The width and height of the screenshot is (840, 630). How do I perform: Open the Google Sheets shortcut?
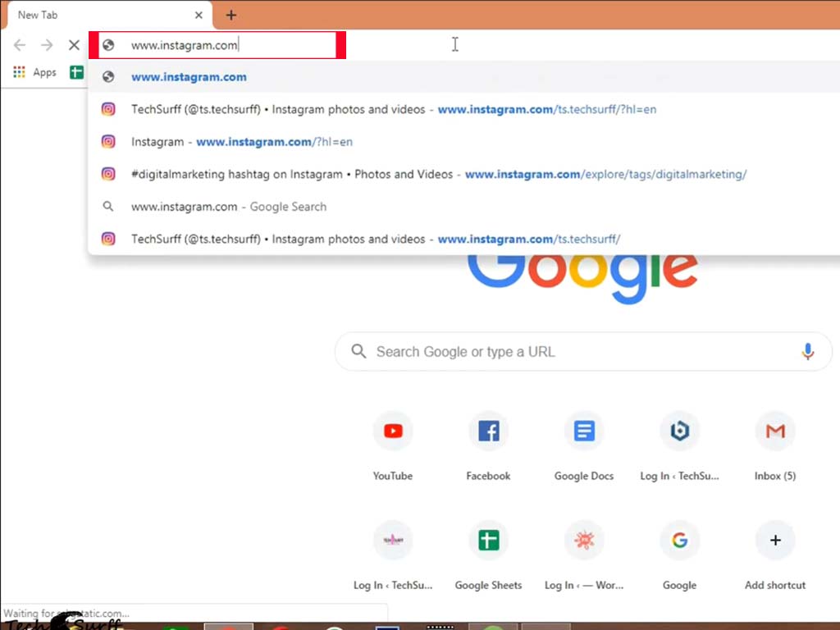click(x=489, y=555)
